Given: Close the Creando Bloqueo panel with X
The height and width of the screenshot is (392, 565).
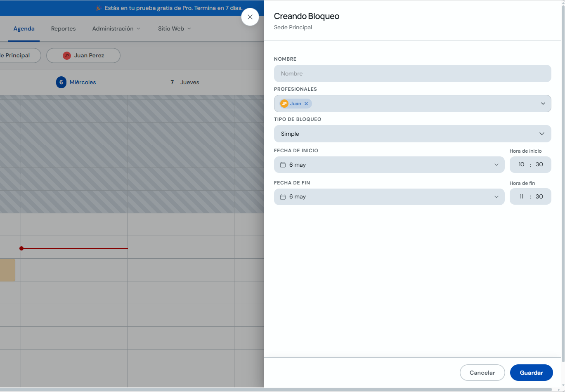Looking at the screenshot, I should (x=250, y=17).
